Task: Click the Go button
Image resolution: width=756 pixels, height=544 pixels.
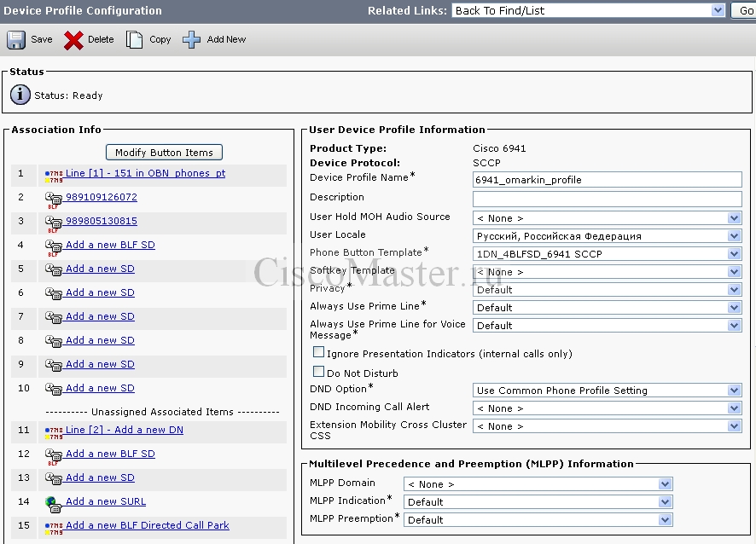Action: point(744,10)
